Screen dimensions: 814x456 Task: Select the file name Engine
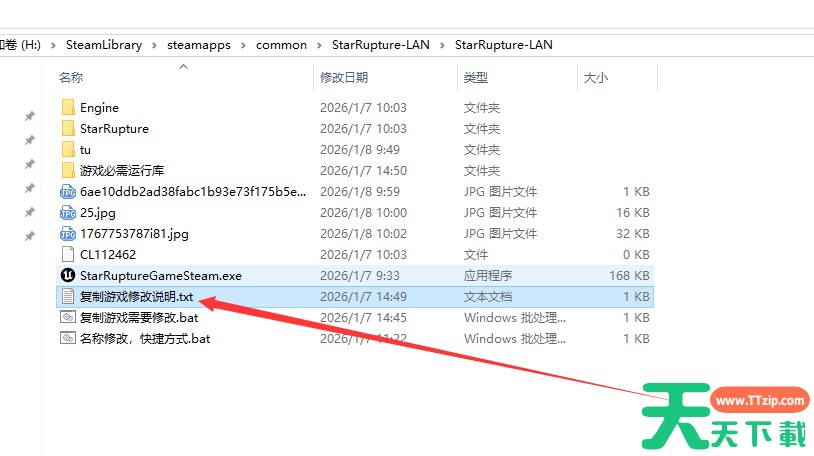(x=99, y=108)
